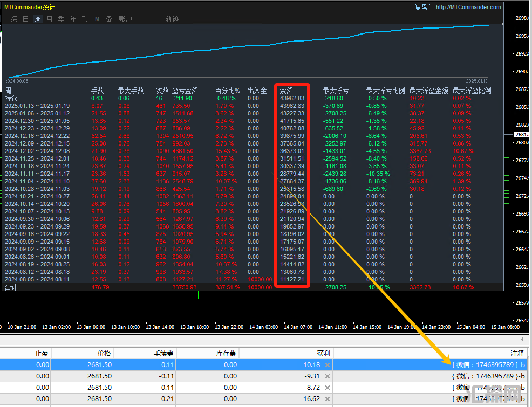Click the 注释 column header
The width and height of the screenshot is (532, 407).
point(517,353)
